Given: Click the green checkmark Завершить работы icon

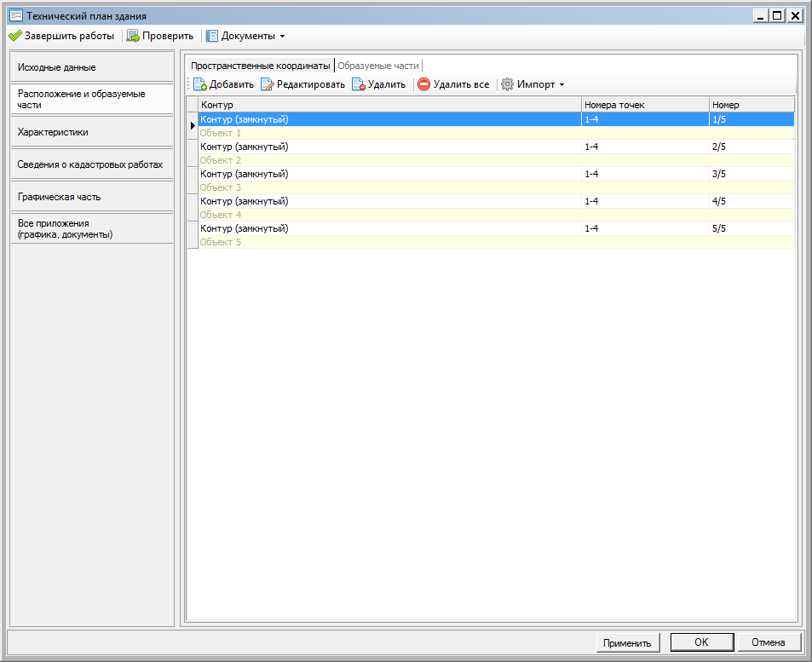Looking at the screenshot, I should coord(14,36).
